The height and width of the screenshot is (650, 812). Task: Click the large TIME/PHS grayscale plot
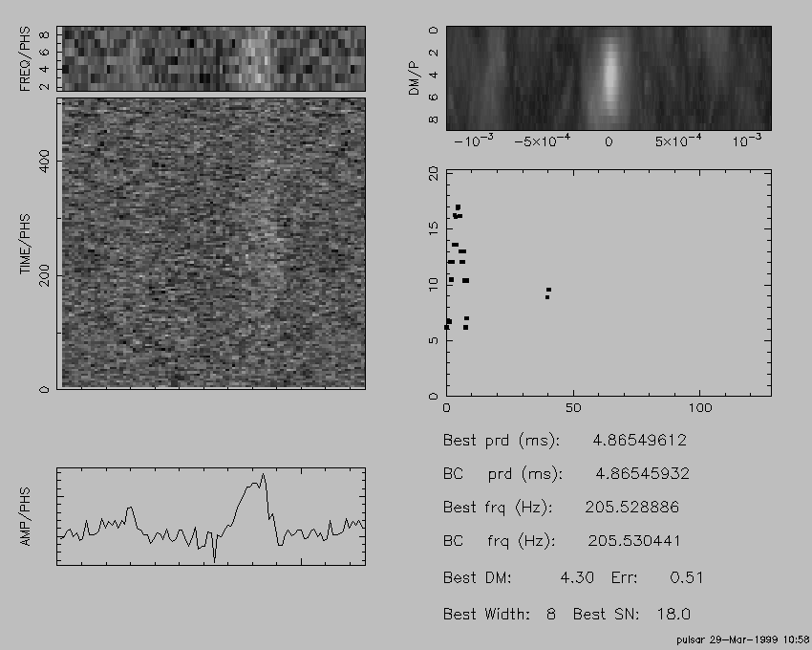click(211, 243)
